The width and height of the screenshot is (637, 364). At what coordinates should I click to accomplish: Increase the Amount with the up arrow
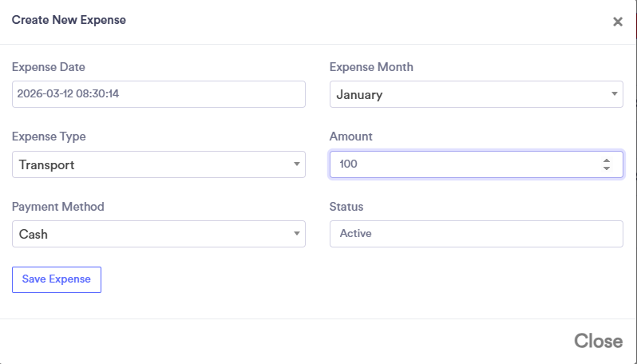pos(607,160)
